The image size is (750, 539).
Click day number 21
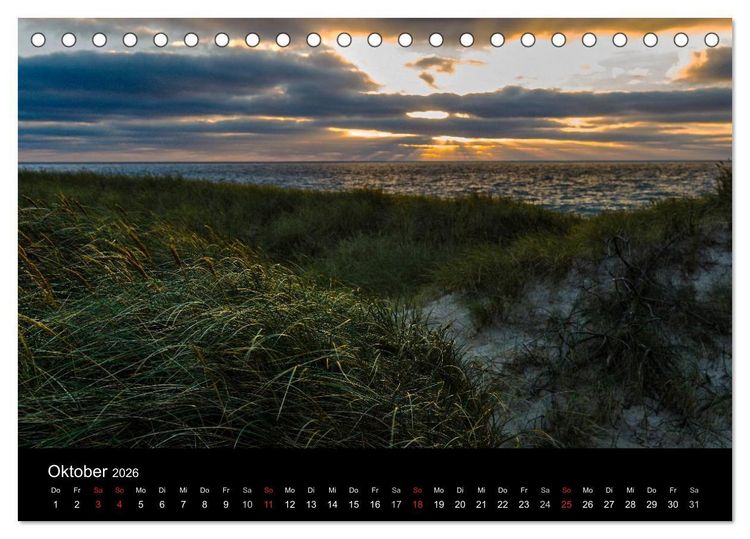(481, 505)
